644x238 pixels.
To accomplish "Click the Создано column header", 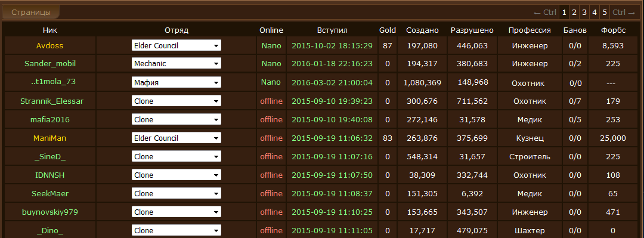I will [x=422, y=30].
